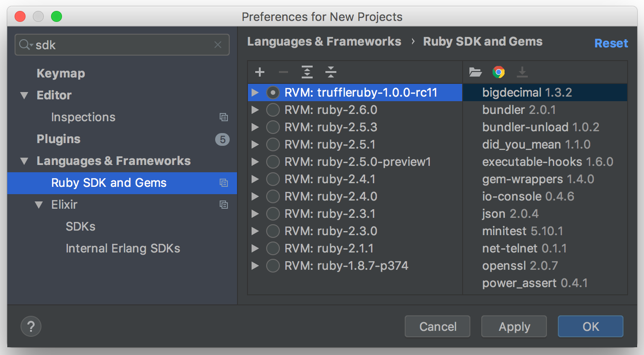Select the minitest 5.10.1 gem
644x355 pixels.
tap(545, 231)
